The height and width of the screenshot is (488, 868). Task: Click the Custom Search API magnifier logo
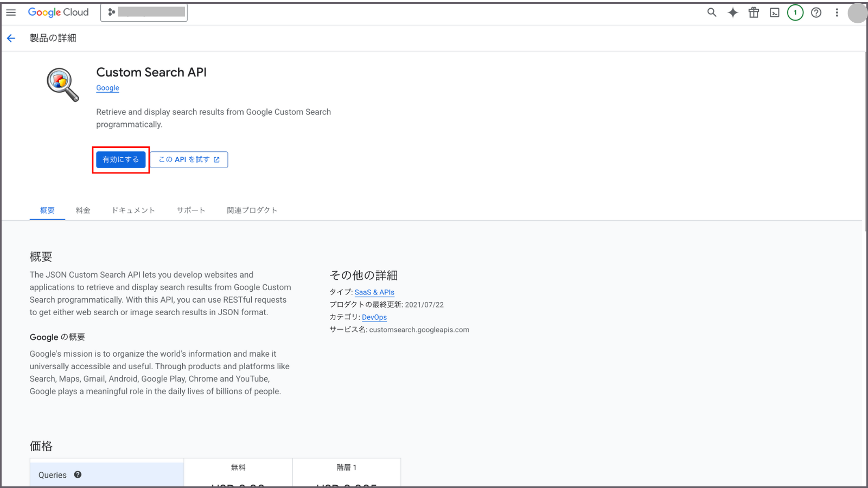point(63,85)
